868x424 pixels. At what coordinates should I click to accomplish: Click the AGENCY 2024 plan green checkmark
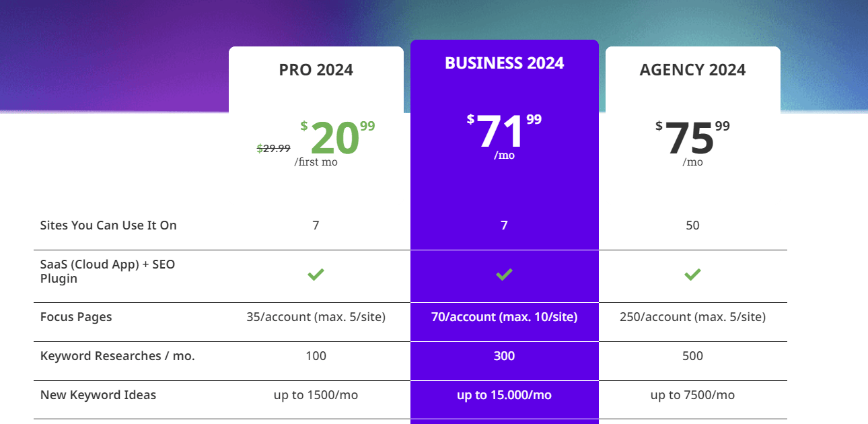(692, 275)
